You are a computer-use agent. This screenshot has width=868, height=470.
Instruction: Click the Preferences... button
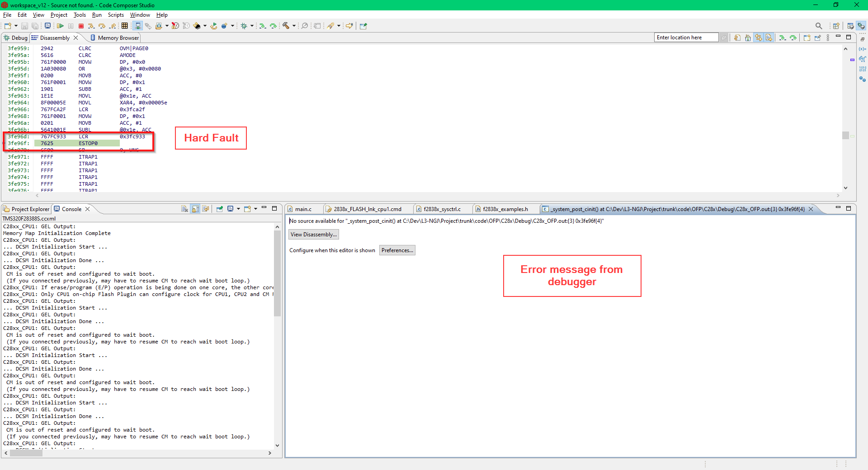point(397,250)
